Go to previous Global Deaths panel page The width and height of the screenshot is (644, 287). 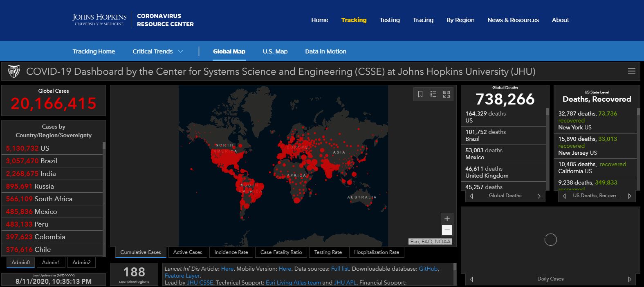[471, 196]
